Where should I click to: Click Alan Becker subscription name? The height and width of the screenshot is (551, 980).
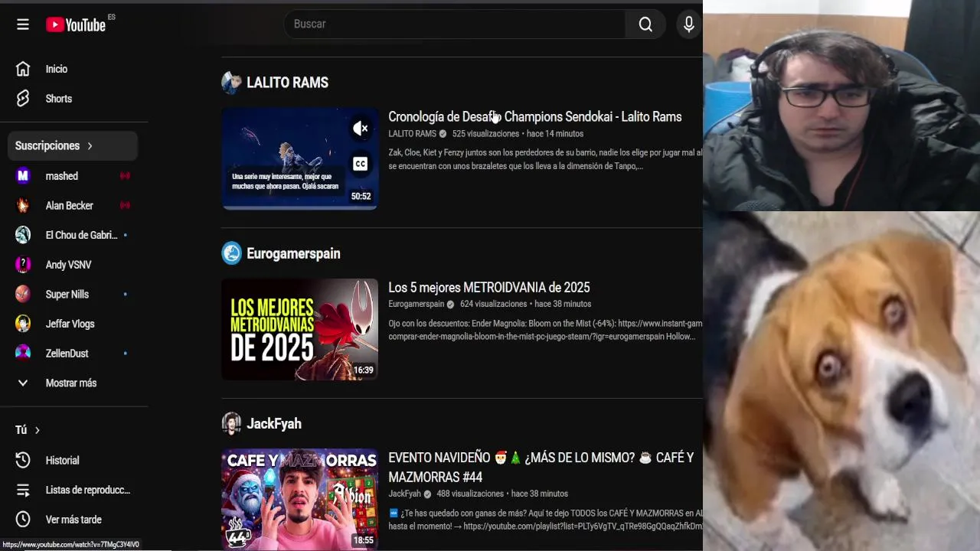(x=69, y=205)
